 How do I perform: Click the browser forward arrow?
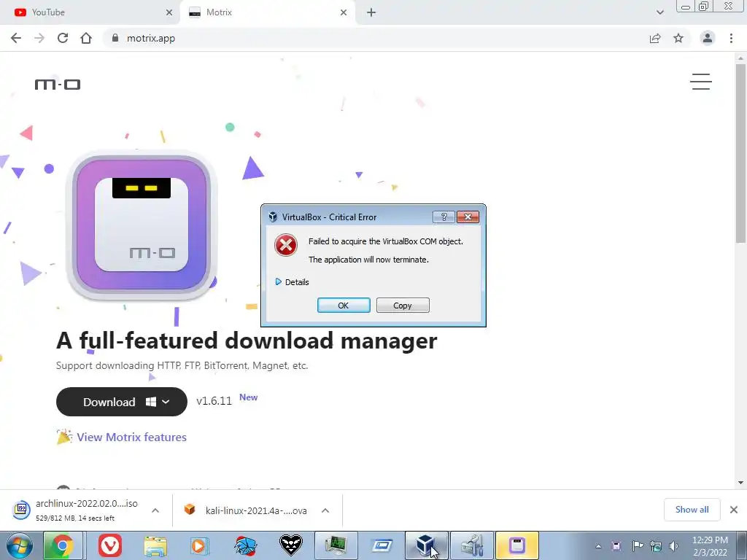pyautogui.click(x=39, y=38)
